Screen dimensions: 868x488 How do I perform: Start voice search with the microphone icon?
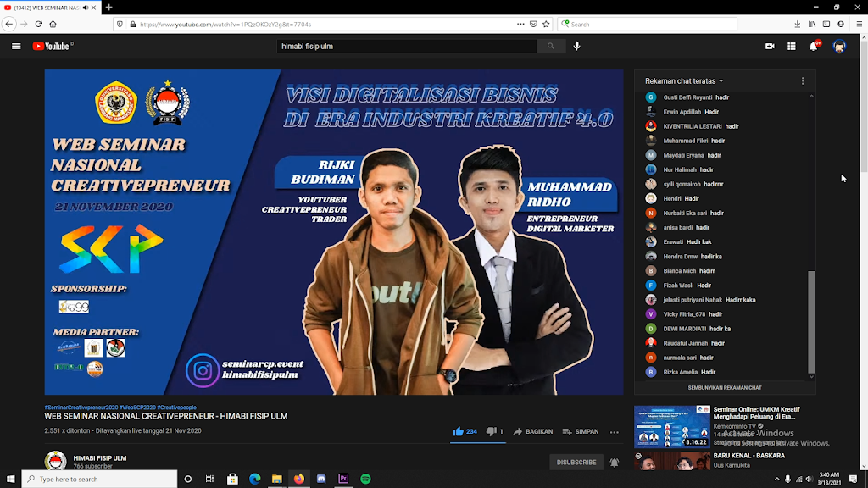[x=576, y=47]
